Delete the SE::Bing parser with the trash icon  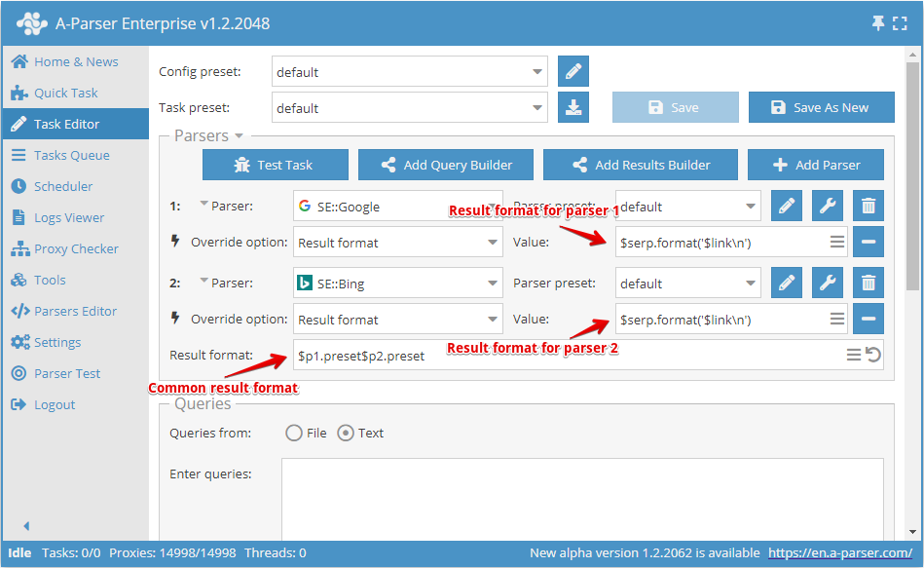[x=869, y=284]
